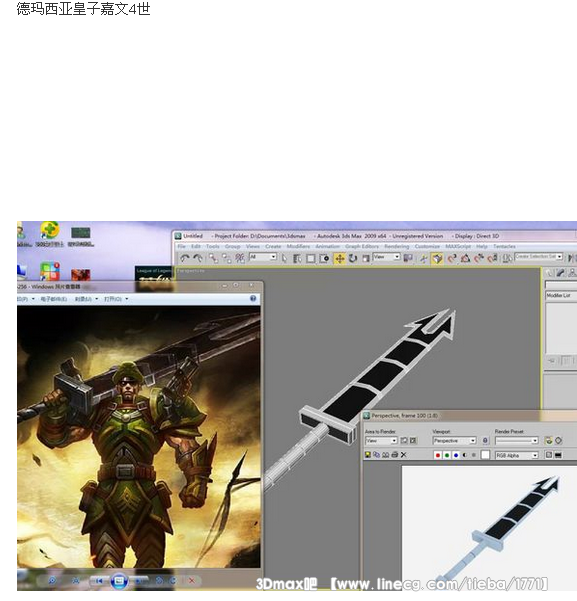Open the Edit Named Selection Sets icon
This screenshot has width=577, height=601.
[x=507, y=259]
